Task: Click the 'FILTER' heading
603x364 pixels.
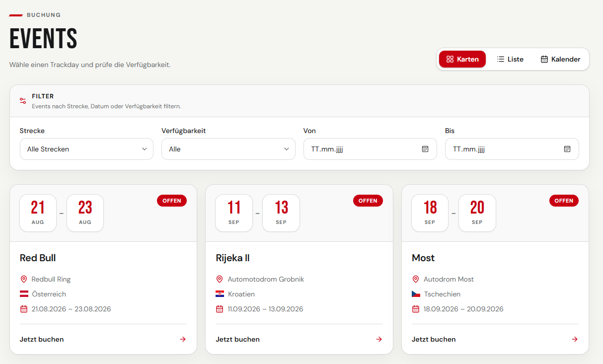Action: pyautogui.click(x=43, y=96)
